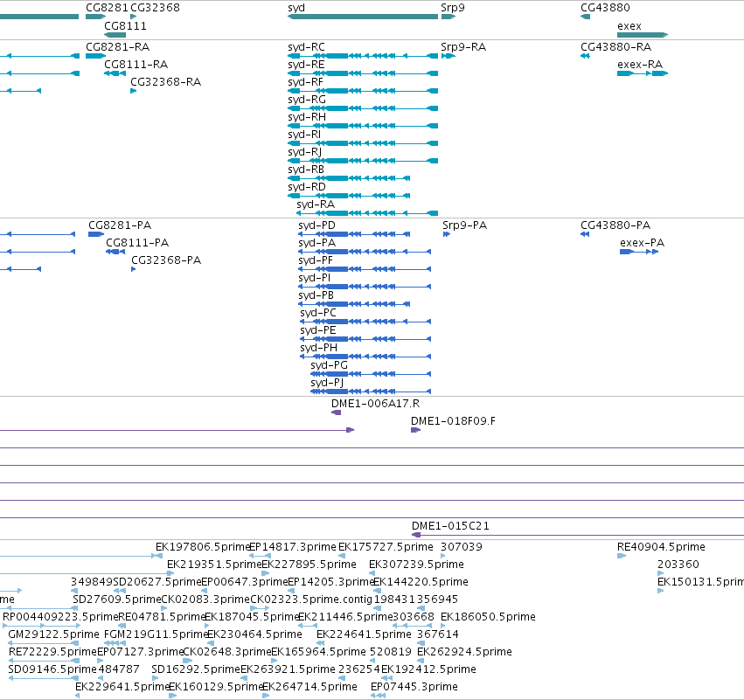Click the CG43880 gene label

(605, 8)
